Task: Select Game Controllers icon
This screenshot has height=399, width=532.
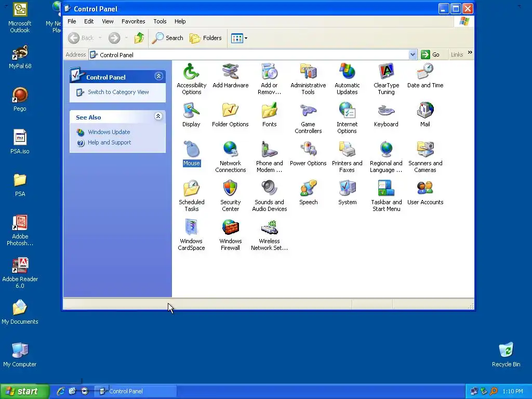Action: pyautogui.click(x=308, y=118)
